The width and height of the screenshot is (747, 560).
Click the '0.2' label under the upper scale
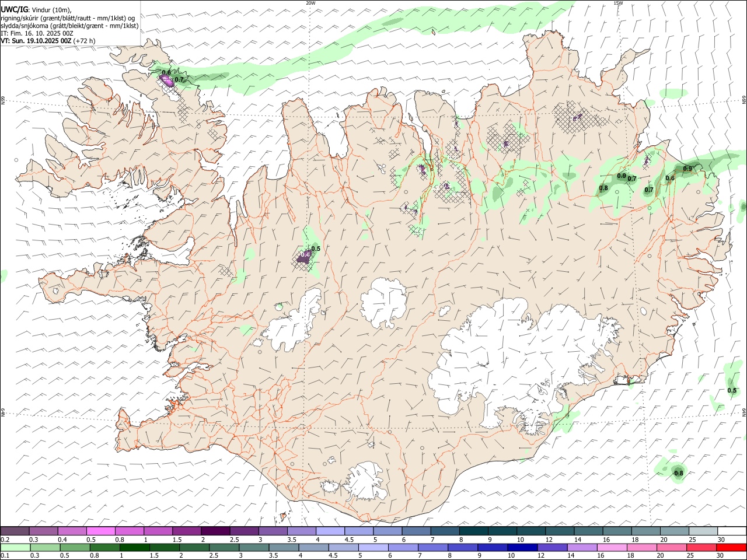[x=5, y=540]
